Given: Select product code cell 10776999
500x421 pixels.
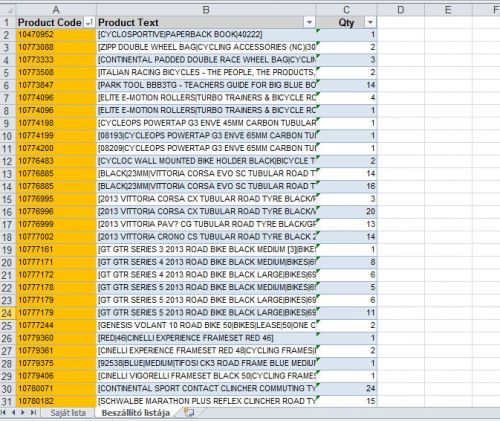Looking at the screenshot, I should click(x=56, y=224).
